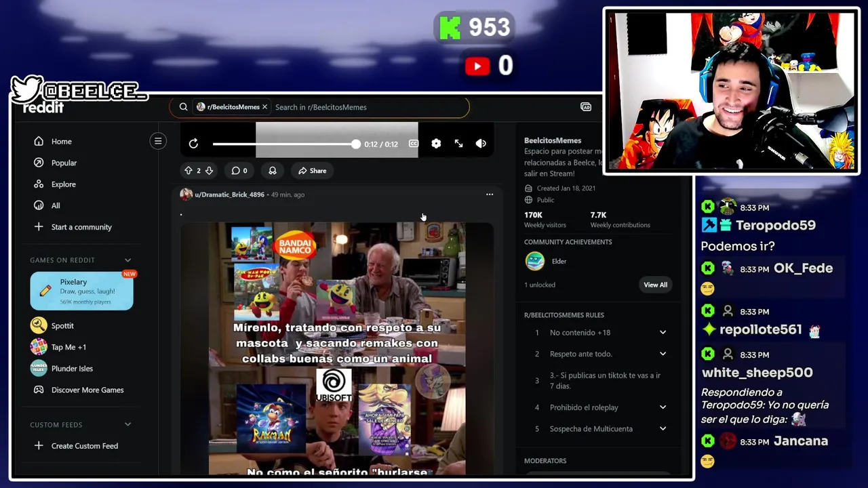Share the post

[312, 171]
